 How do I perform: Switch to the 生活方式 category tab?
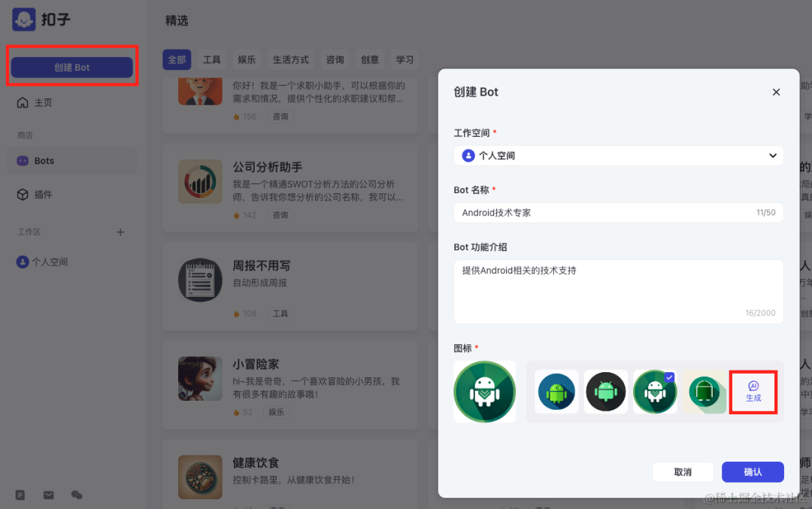click(x=290, y=60)
